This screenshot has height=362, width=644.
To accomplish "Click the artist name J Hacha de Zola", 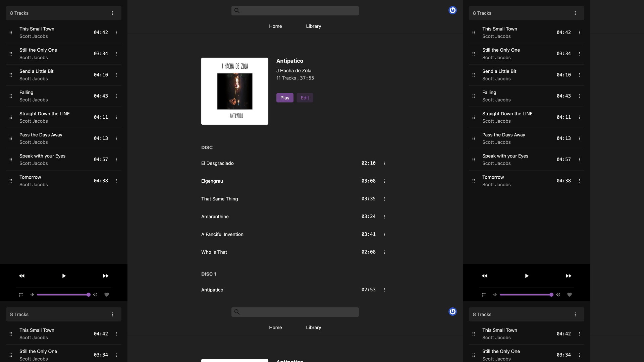I will [x=294, y=71].
